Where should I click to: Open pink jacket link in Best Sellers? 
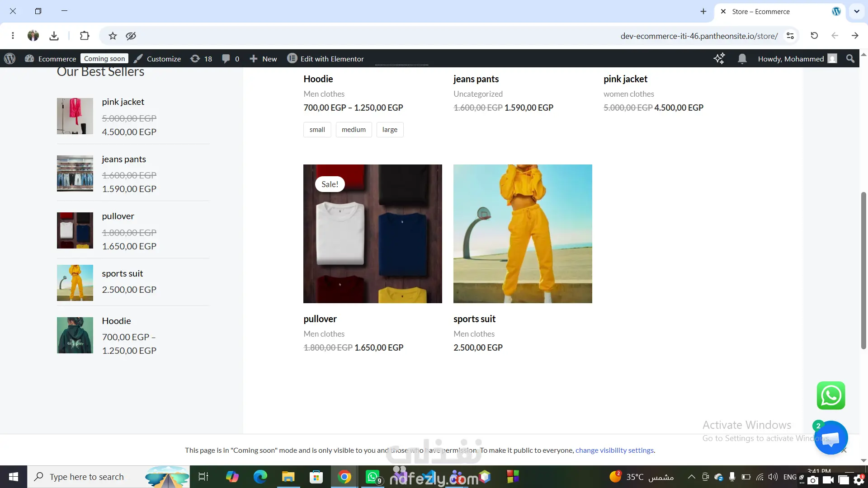coord(123,102)
